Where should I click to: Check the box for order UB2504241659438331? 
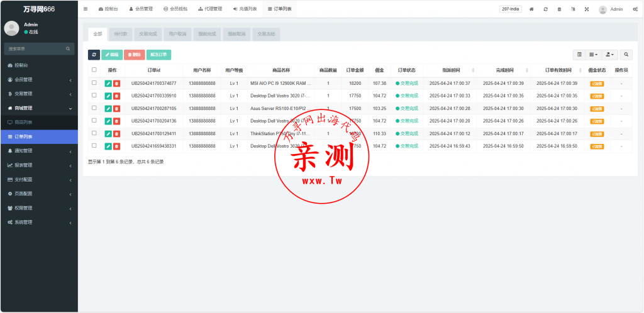pyautogui.click(x=94, y=146)
